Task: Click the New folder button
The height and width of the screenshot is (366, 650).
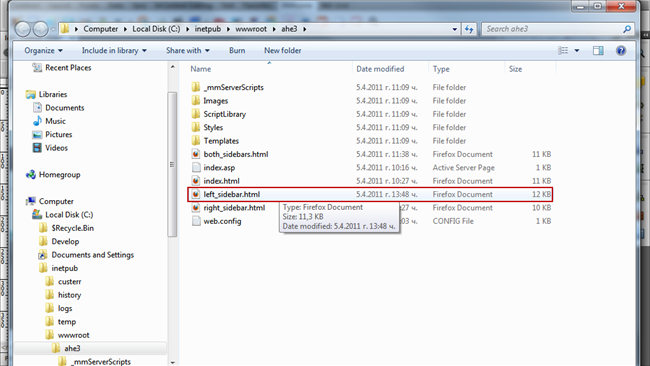Action: [x=283, y=51]
